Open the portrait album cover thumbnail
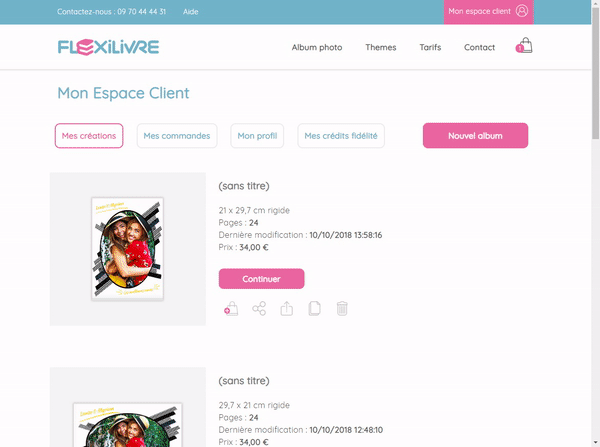The height and width of the screenshot is (447, 600). 127,249
